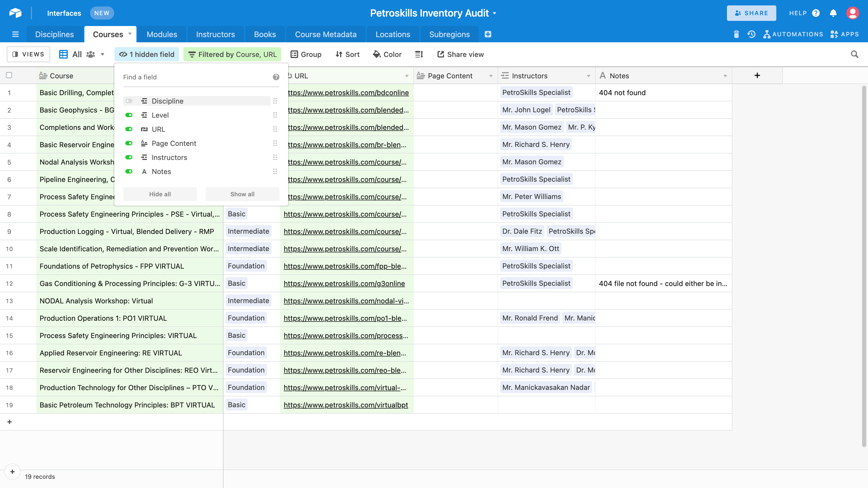Check the select-all rows checkbox
Screen dimensions: 868x488
pyautogui.click(x=9, y=75)
